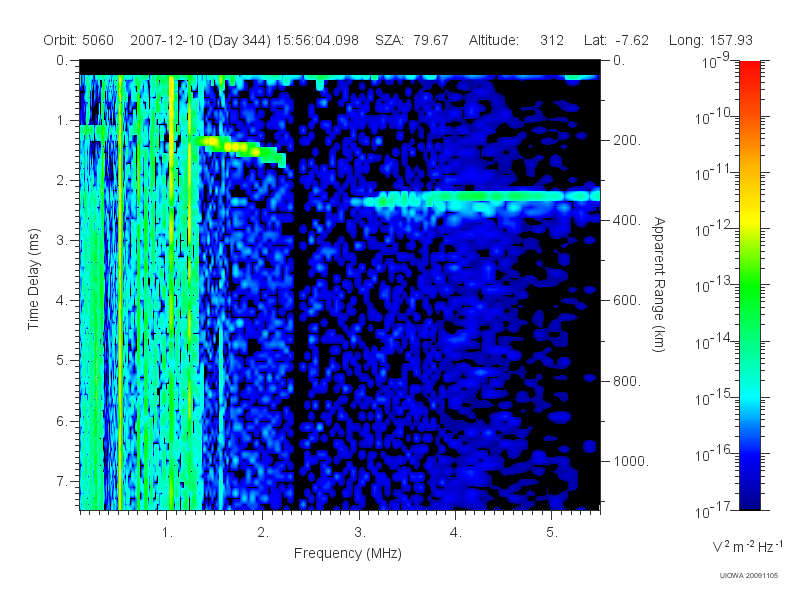Click the cyan horizontal echo line near 350 km range
The height and width of the screenshot is (600, 800).
pos(474,197)
